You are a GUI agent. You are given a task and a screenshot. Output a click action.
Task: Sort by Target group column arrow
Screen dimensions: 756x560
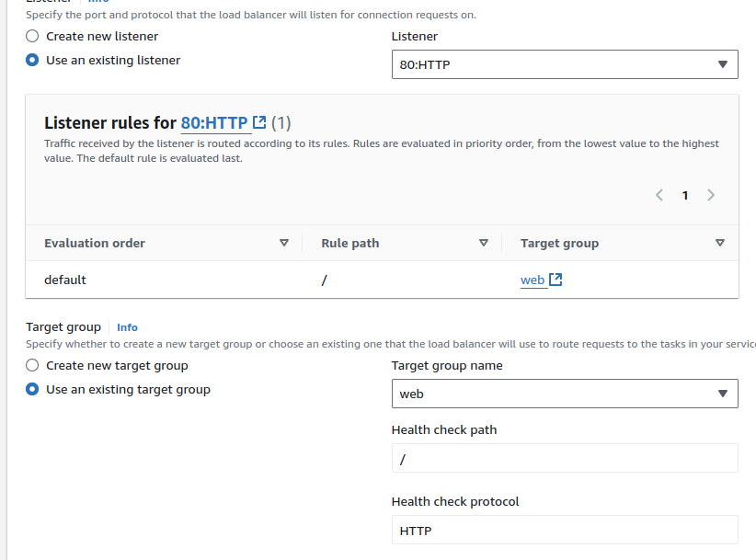[x=720, y=243]
